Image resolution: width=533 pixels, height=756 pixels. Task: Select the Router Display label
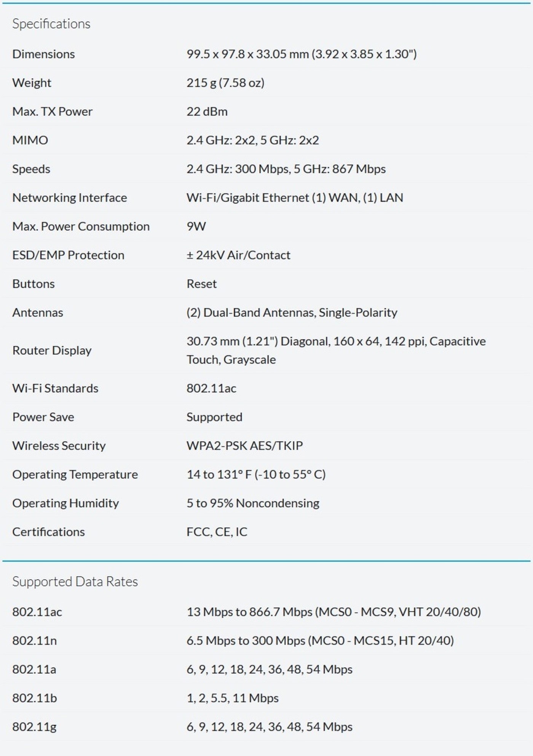[x=52, y=351]
